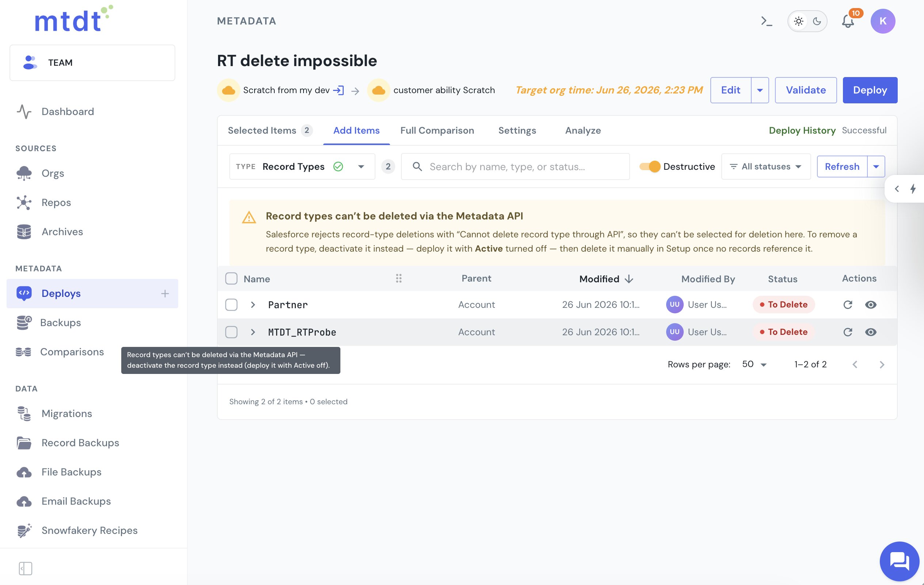Expand the MTDT_RTProbe row
Image resolution: width=924 pixels, height=585 pixels.
point(253,332)
